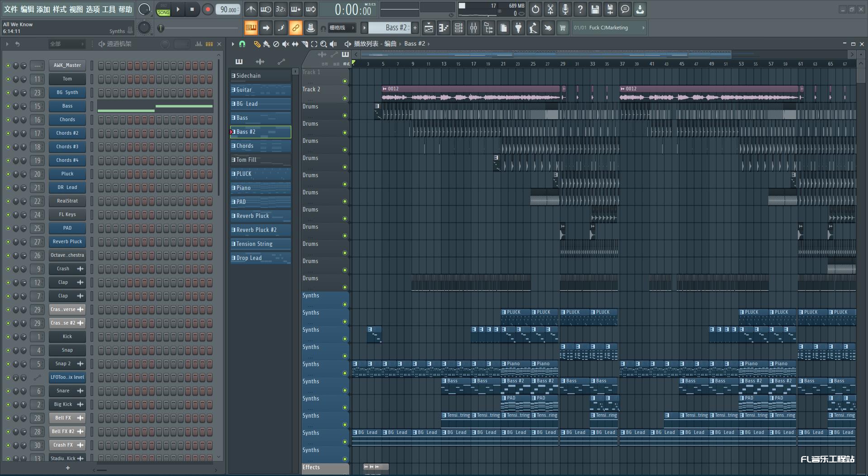Select the Sidechain pattern in picker

click(x=261, y=76)
